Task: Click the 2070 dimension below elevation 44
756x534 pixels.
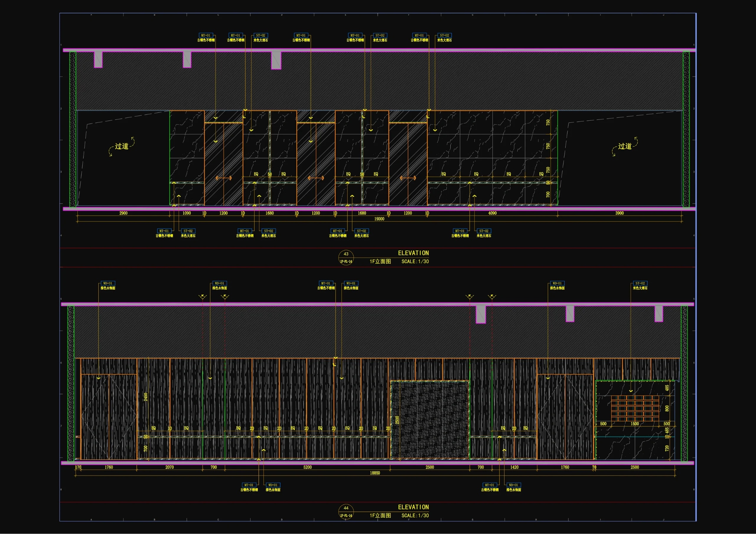Action: tap(169, 467)
